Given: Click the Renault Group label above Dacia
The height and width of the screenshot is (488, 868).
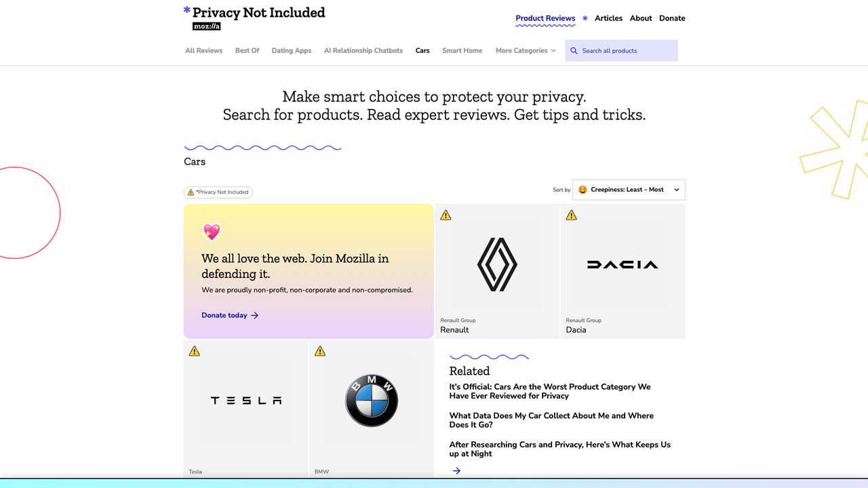Looking at the screenshot, I should coord(584,321).
